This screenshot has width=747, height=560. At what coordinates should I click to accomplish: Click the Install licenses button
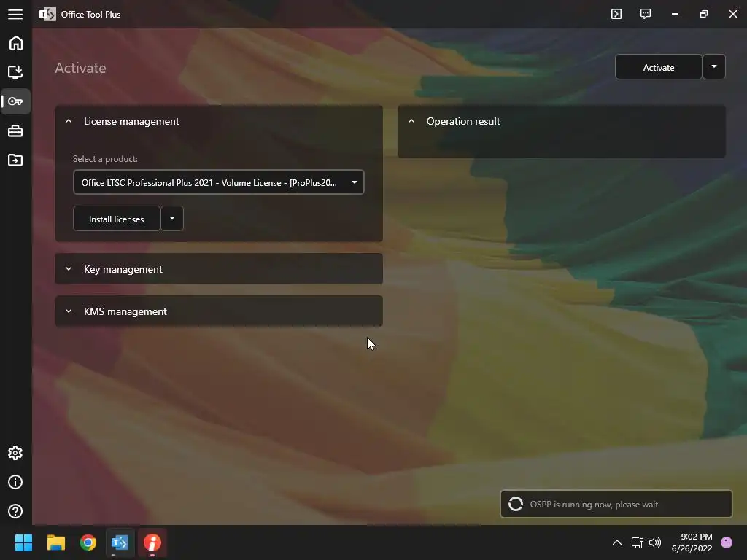tap(116, 219)
